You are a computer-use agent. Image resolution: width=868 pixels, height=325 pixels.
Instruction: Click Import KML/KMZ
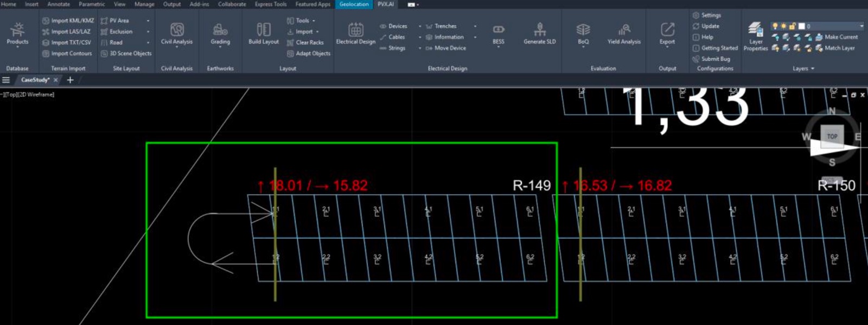pos(68,21)
